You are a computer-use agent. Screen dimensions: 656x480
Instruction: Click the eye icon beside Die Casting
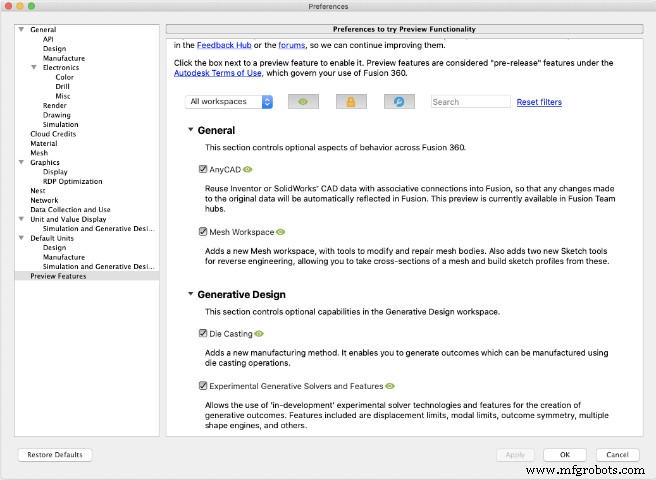click(x=259, y=333)
